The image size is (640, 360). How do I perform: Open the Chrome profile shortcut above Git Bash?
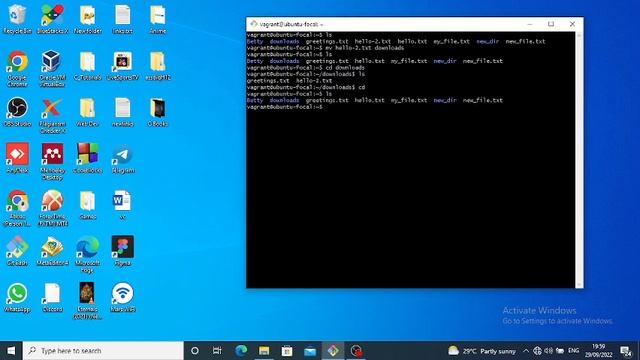(x=17, y=208)
